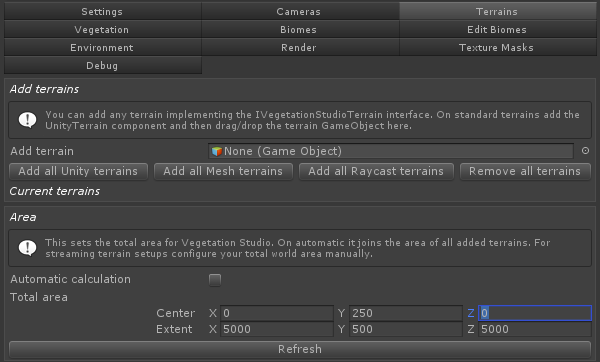Enable the Automatic calculation checkbox
The image size is (600, 362).
coord(215,280)
